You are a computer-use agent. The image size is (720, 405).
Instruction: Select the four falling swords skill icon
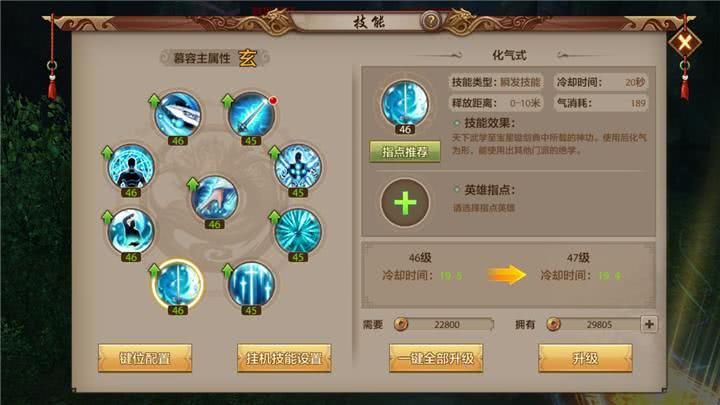pos(251,285)
